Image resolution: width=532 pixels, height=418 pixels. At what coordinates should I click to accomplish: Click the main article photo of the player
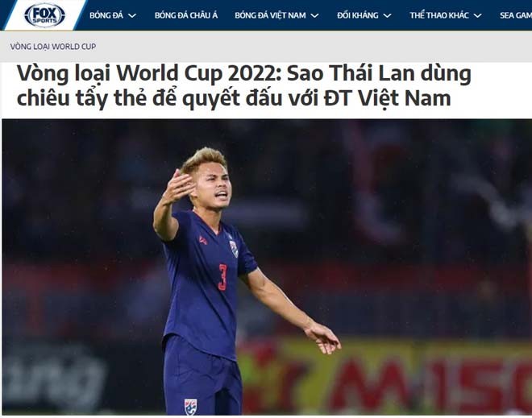pos(267,267)
